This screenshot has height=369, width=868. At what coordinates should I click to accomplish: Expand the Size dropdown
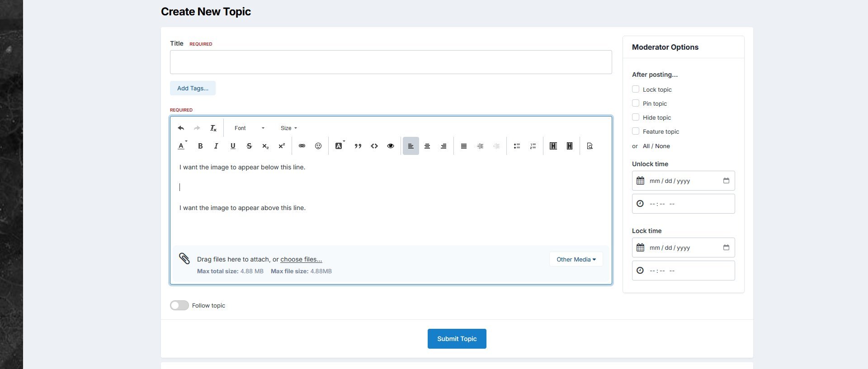(288, 128)
